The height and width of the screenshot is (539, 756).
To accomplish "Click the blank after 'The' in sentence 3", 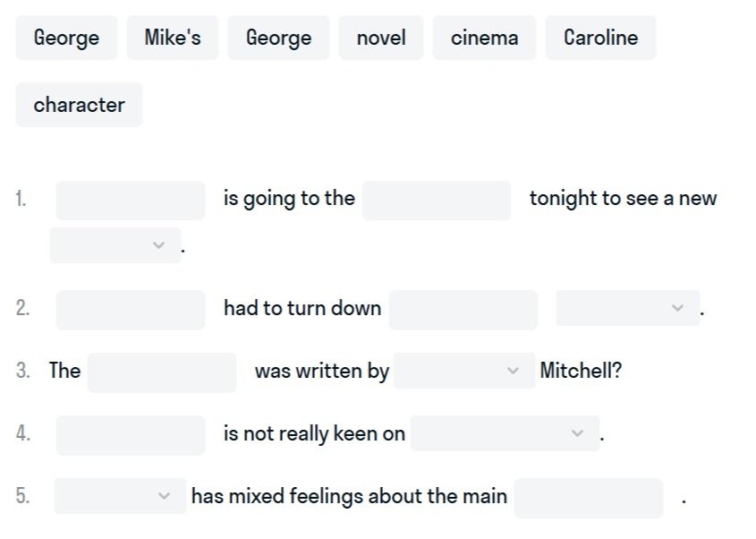I will point(162,372).
